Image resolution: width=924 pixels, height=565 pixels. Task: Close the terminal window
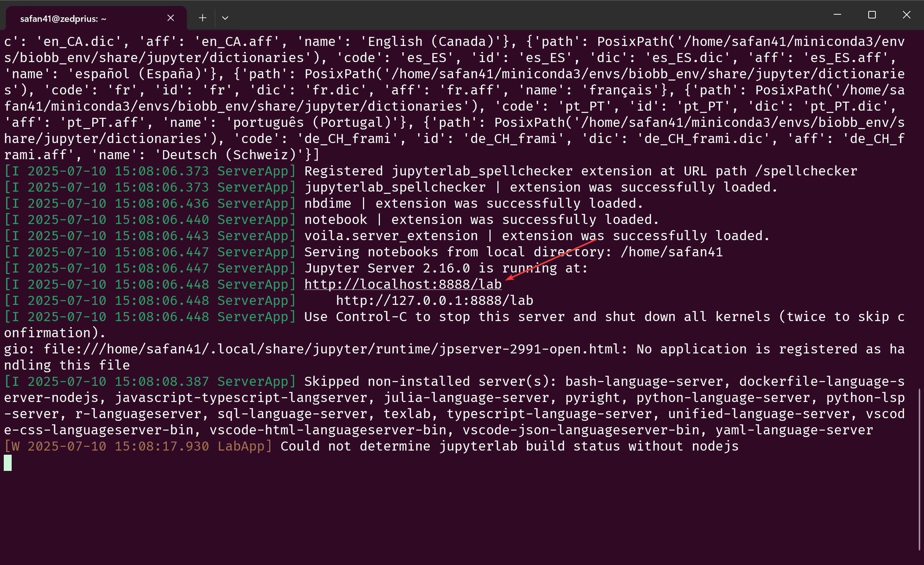[x=907, y=15]
